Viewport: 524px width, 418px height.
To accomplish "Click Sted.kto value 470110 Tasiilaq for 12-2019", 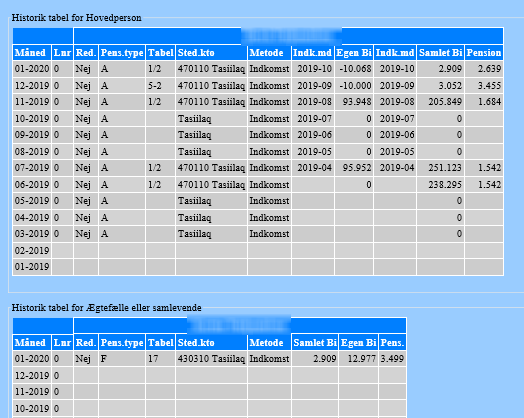I will 211,86.
